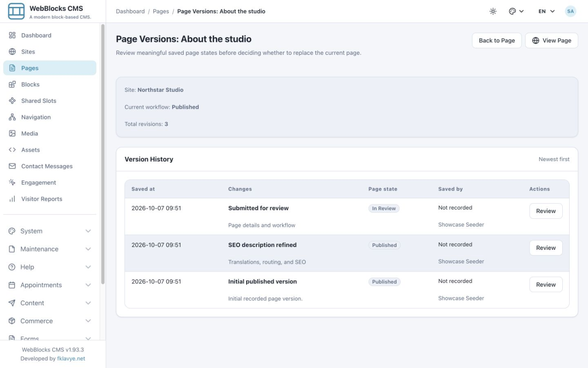588x368 pixels.
Task: Click 'Page details and workflow' text
Action: pos(262,225)
